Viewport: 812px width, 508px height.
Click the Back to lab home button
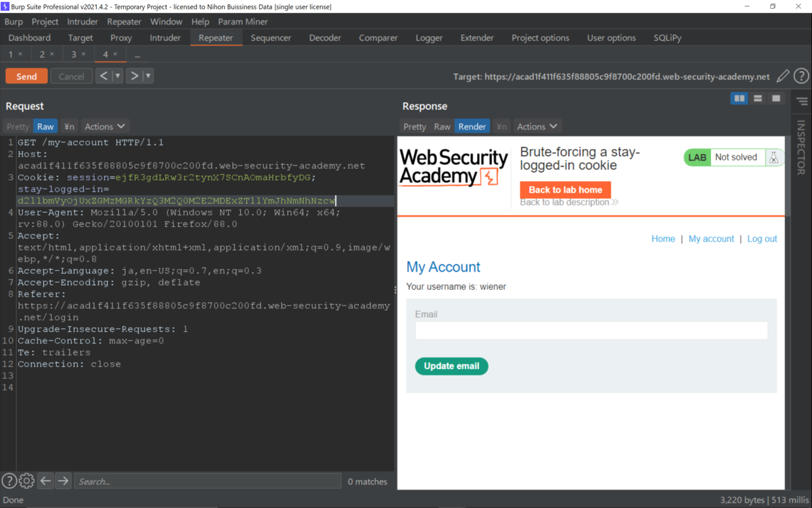[x=565, y=190]
